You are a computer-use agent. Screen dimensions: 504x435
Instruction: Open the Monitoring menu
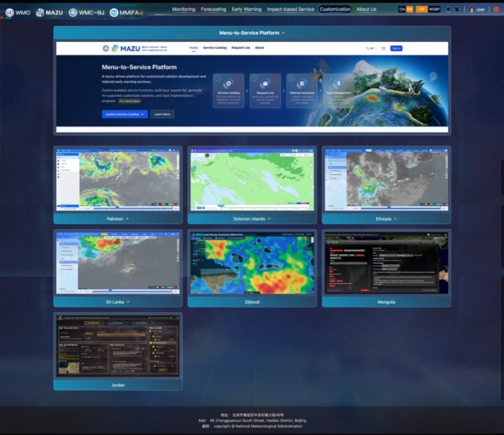pos(184,9)
